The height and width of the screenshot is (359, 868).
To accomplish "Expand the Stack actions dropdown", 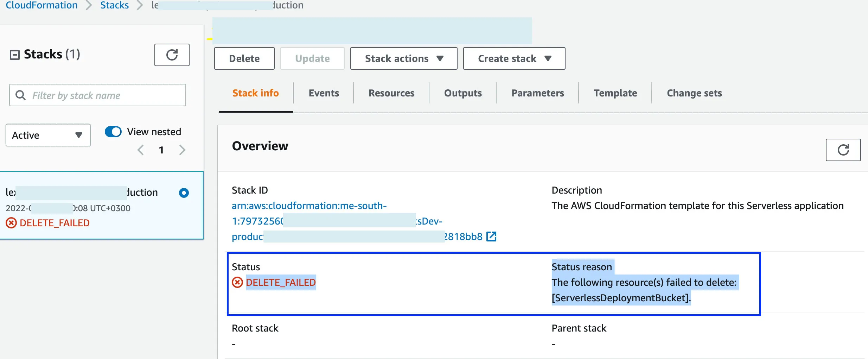I will (403, 58).
